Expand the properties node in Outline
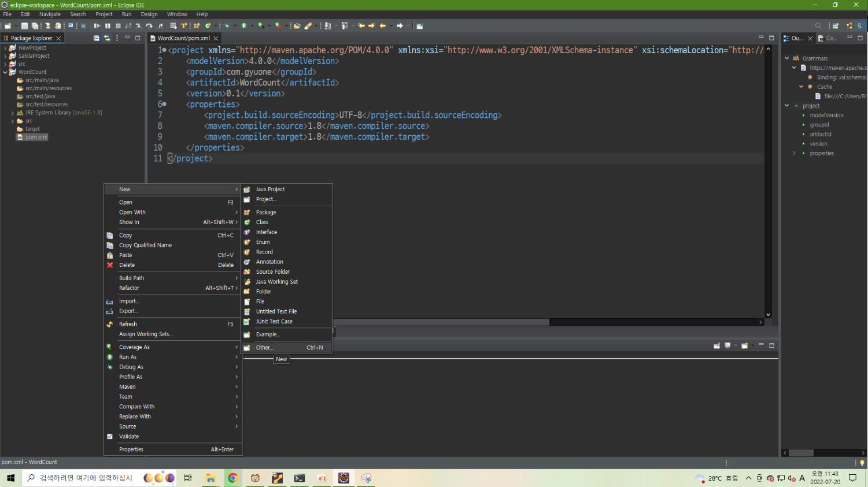 tap(794, 153)
